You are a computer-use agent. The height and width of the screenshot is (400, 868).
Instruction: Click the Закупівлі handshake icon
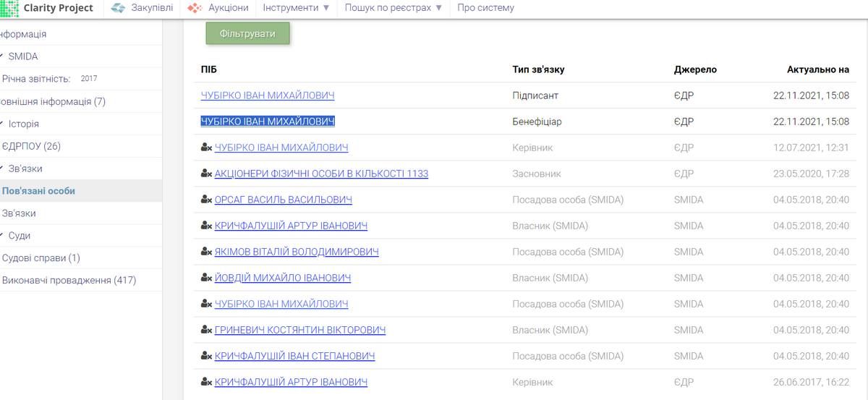(x=118, y=8)
